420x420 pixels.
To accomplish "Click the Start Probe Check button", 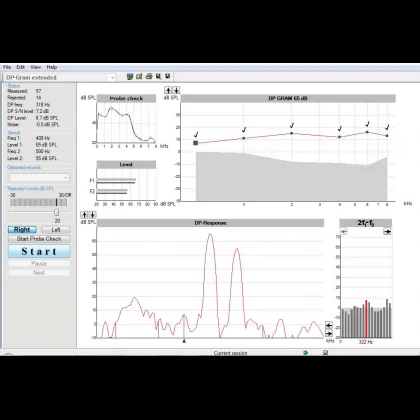I will click(x=39, y=239).
